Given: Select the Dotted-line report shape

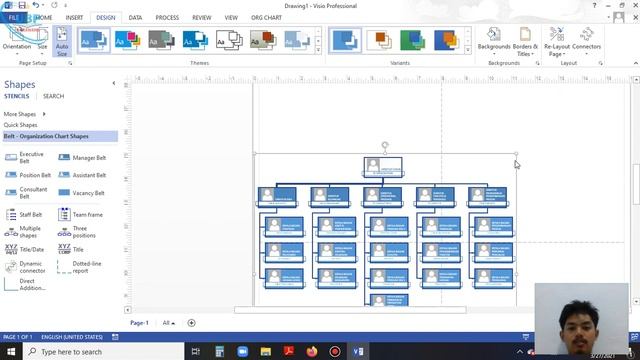Looking at the screenshot, I should tap(80, 267).
